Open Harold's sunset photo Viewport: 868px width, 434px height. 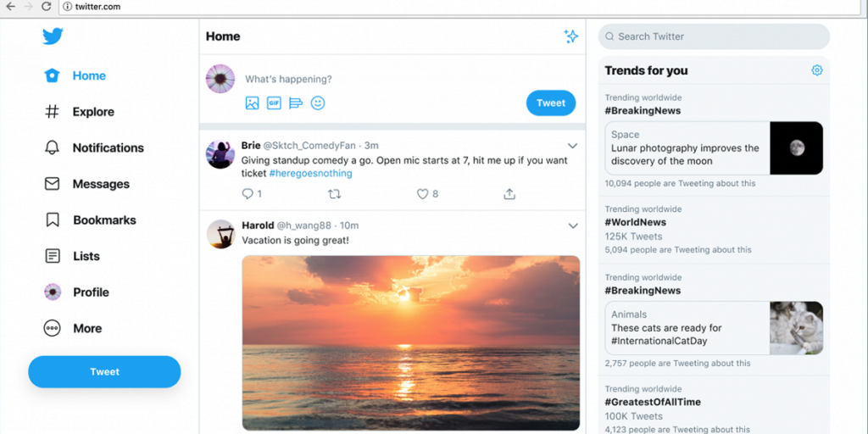pos(411,343)
